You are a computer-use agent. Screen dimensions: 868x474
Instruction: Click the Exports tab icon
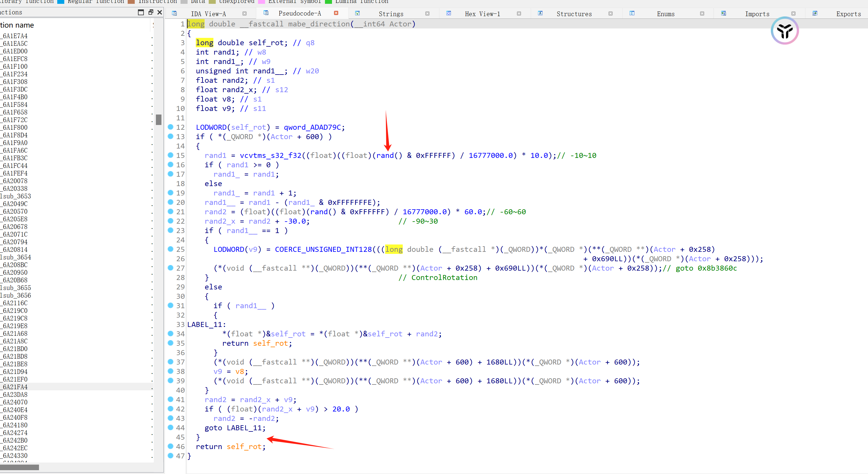815,14
